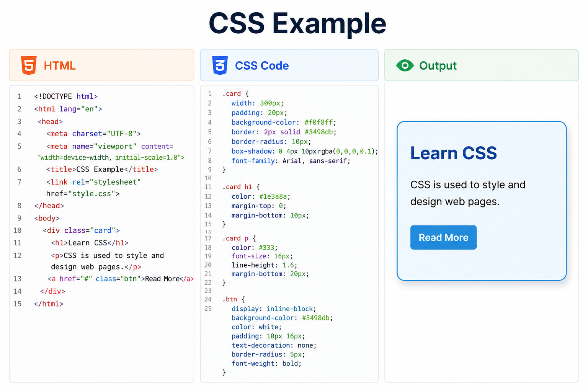
Task: Click the '<!DOCTYPE html>' line in HTML code
Action: click(66, 96)
